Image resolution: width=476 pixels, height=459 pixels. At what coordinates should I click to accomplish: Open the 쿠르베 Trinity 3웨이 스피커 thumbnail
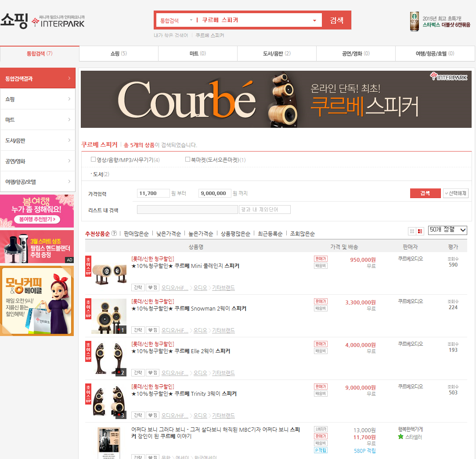click(x=109, y=401)
